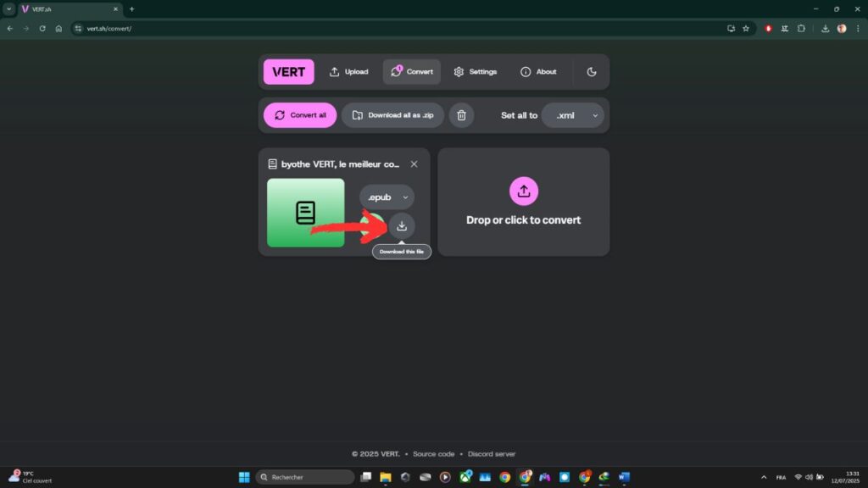
Task: Open Task View from the taskbar
Action: coord(366,477)
